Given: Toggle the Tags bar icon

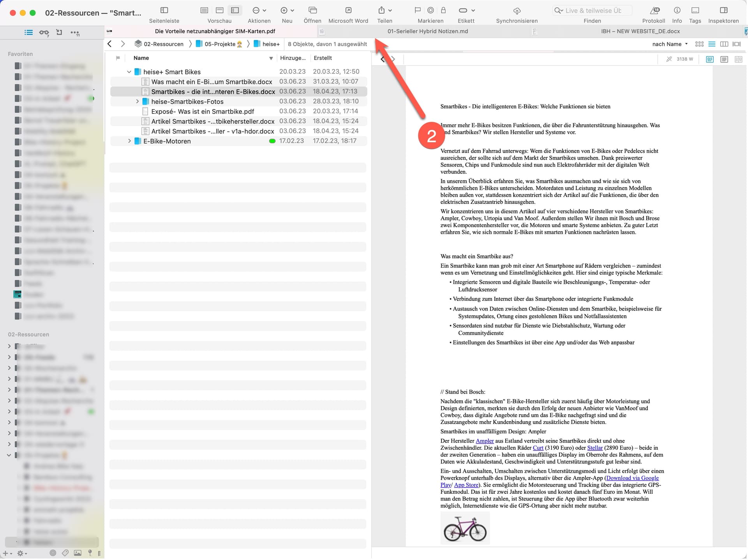Looking at the screenshot, I should (695, 10).
